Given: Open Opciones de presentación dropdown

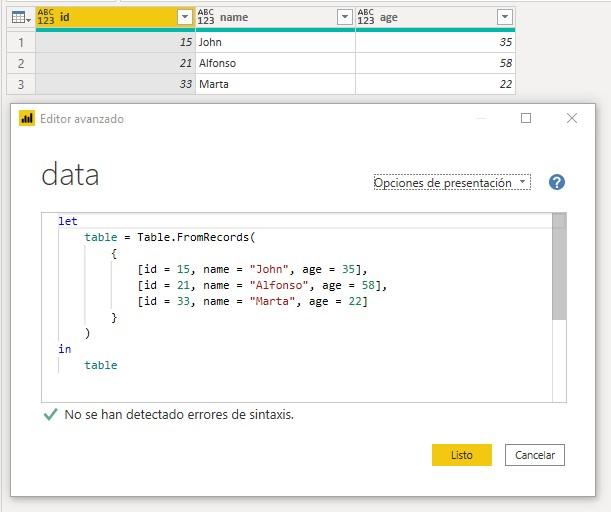Looking at the screenshot, I should click(452, 183).
